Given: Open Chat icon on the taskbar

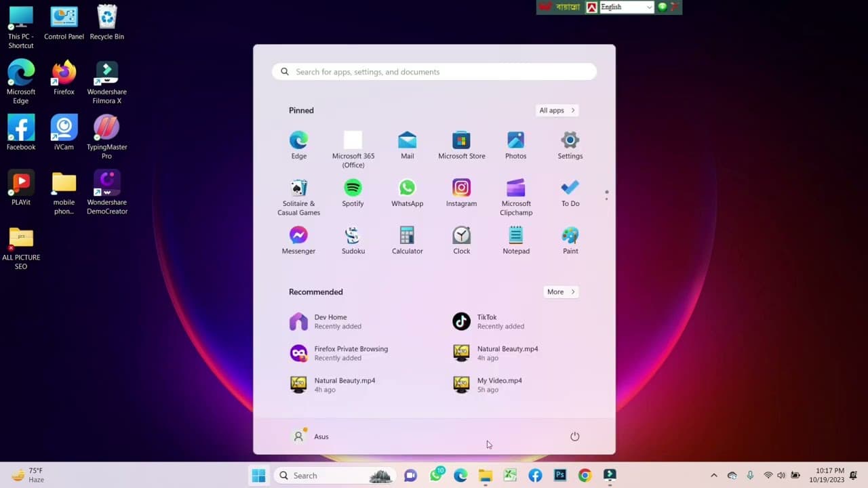Looking at the screenshot, I should tap(410, 476).
